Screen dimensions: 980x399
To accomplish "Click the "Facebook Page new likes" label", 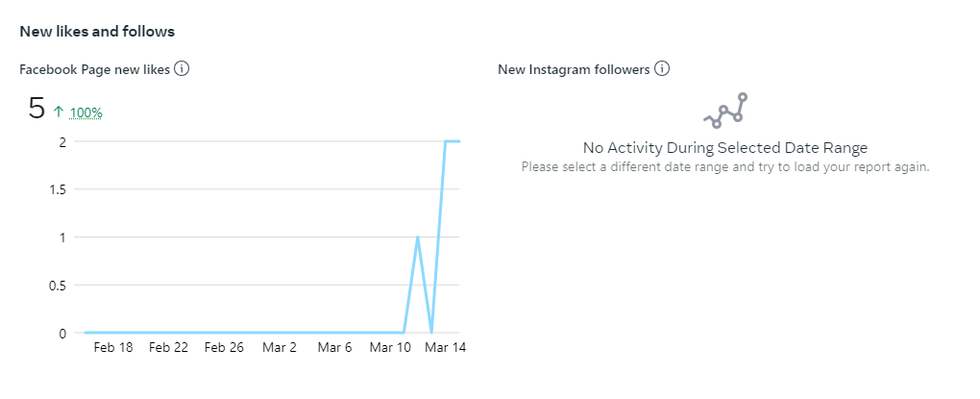I will click(x=94, y=69).
